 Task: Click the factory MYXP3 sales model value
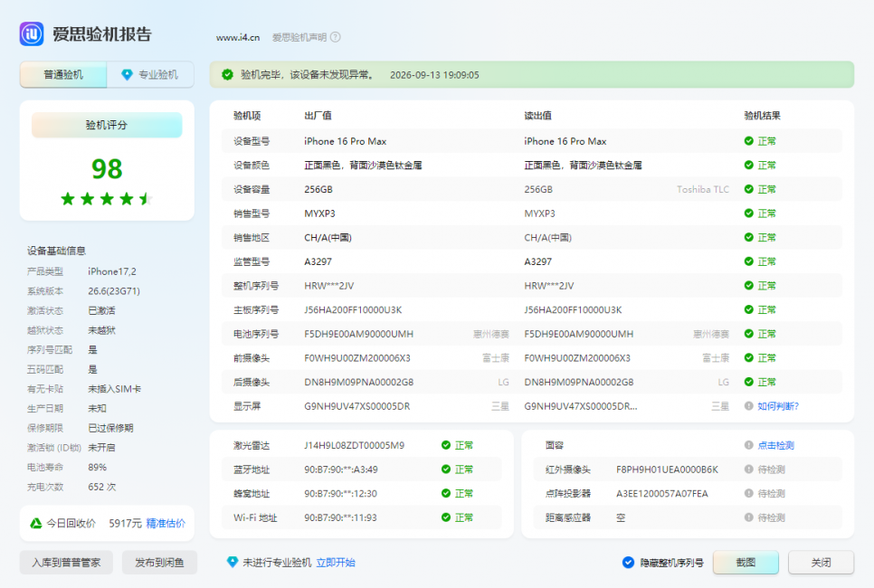319,213
